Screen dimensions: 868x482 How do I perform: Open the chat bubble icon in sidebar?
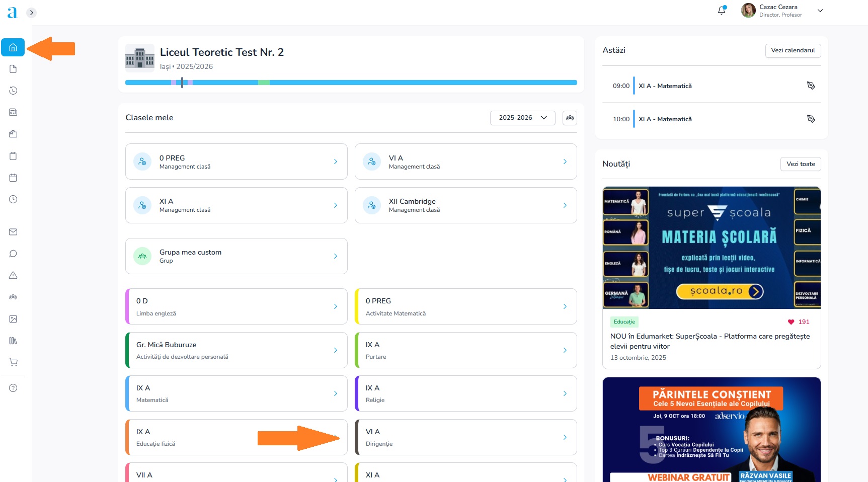point(13,254)
